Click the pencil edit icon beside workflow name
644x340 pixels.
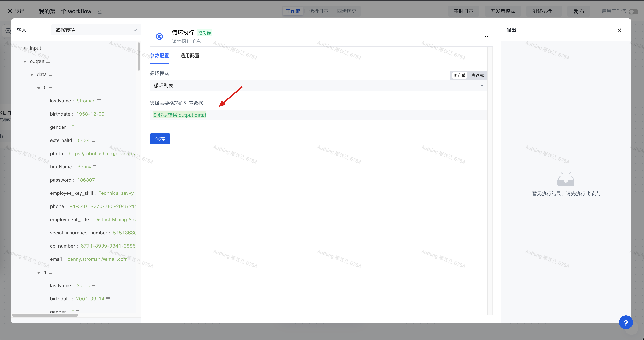click(100, 11)
